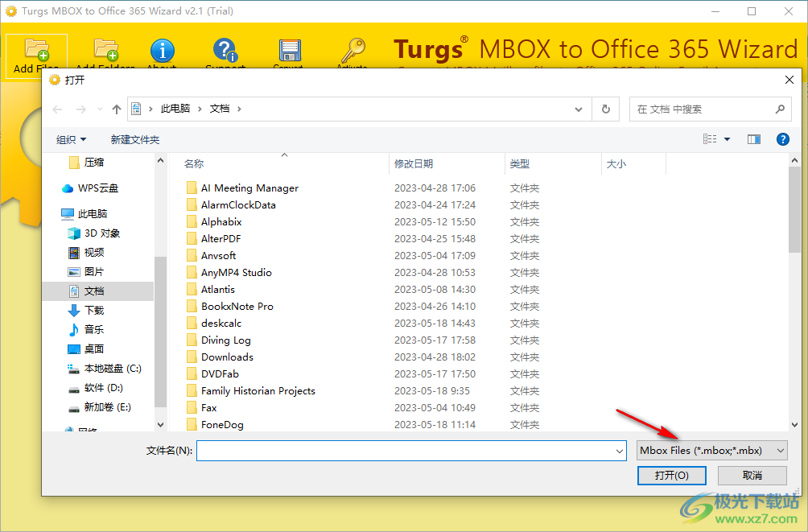This screenshot has width=808, height=532.
Task: Click the 取消 button
Action: pos(752,476)
